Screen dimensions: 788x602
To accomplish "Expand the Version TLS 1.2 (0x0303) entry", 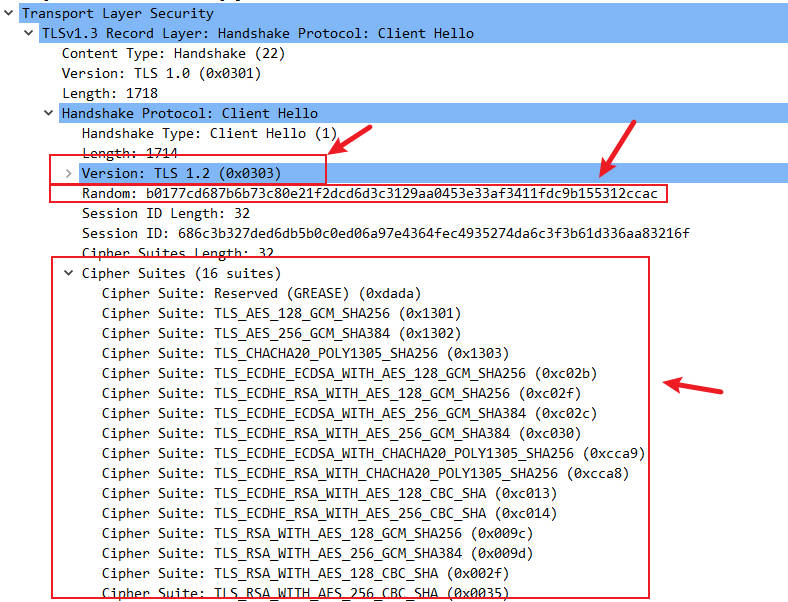I will (69, 173).
